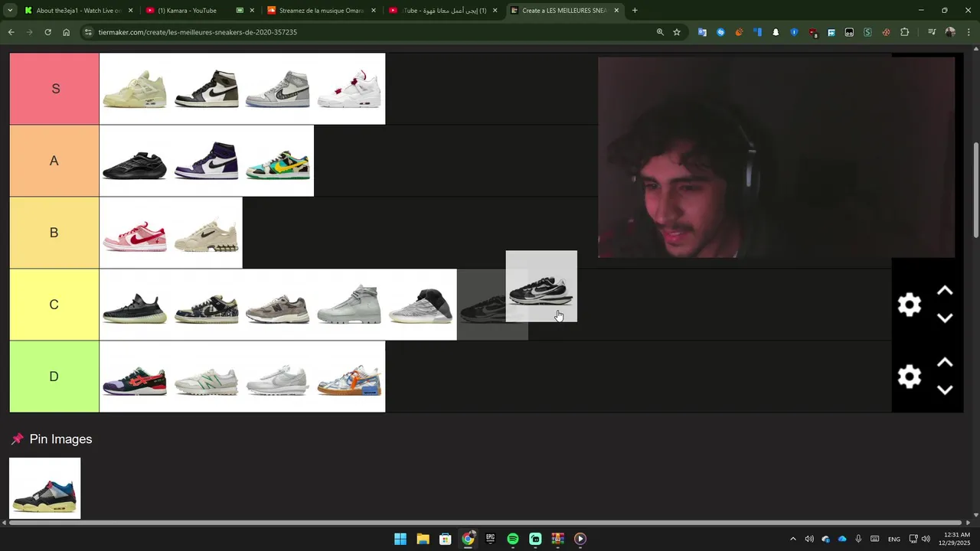Select the white-red Jordan 4 in S tier
The height and width of the screenshot is (551, 980).
pyautogui.click(x=349, y=89)
